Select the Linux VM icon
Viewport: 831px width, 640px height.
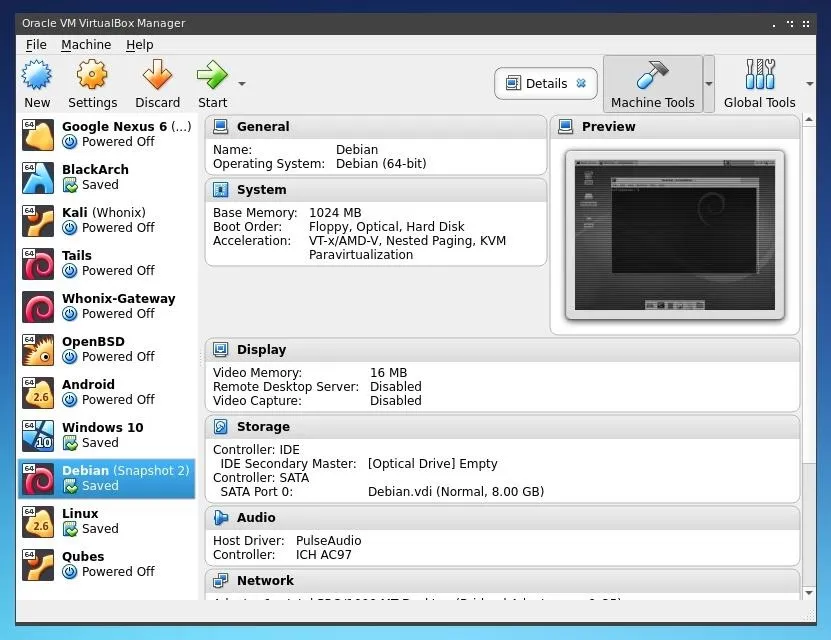[x=38, y=521]
